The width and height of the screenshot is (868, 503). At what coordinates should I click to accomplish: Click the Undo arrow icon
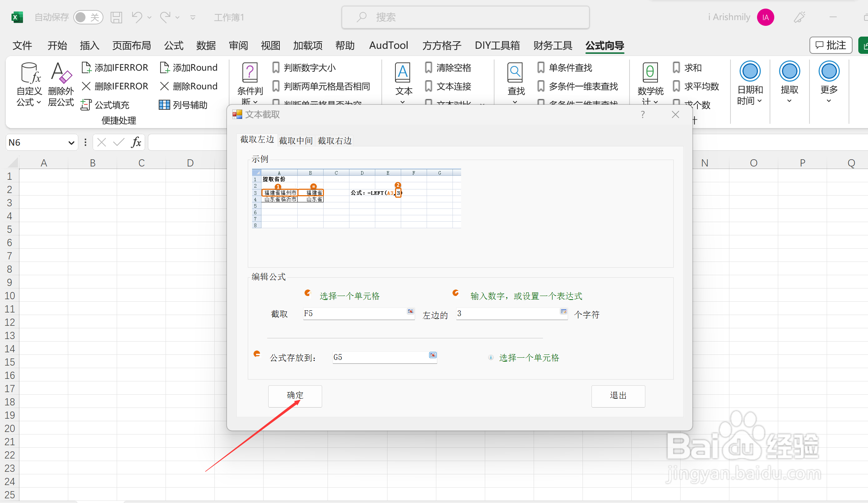[137, 17]
